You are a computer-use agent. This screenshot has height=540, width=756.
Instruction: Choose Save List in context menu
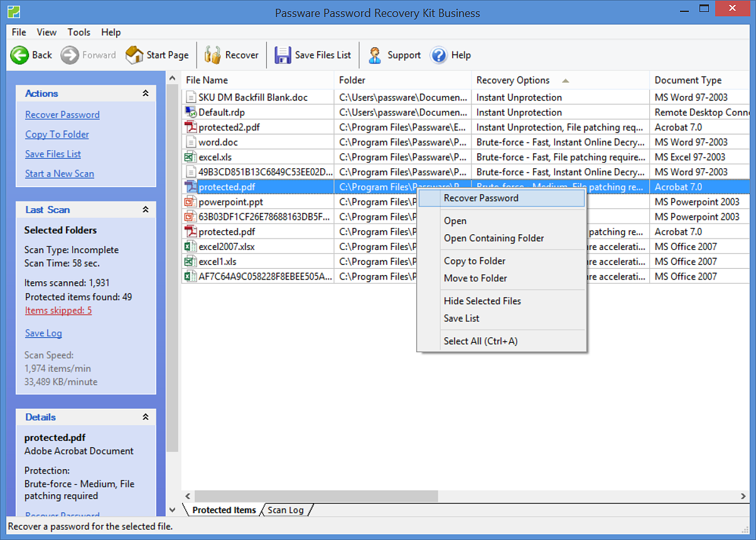[502, 318]
